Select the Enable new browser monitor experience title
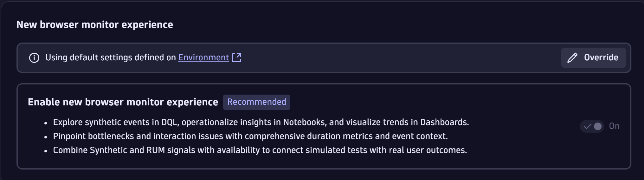The height and width of the screenshot is (180, 644). pyautogui.click(x=123, y=102)
